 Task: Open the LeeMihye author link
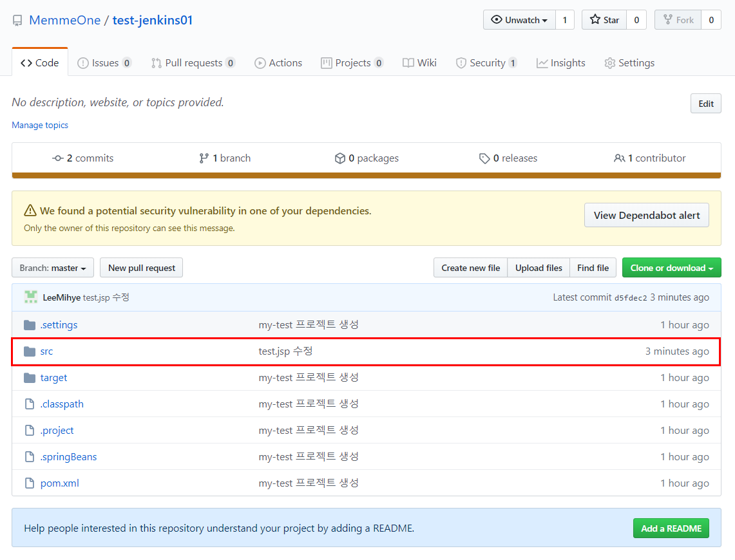point(61,298)
